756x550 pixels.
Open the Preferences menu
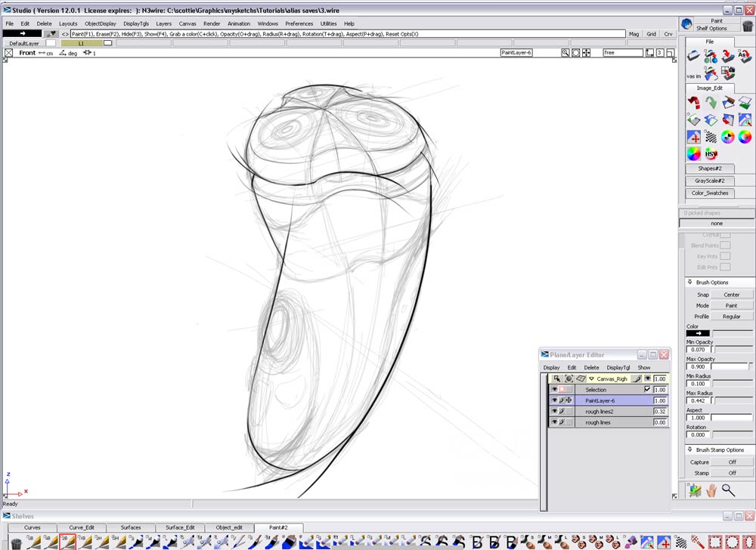[299, 23]
